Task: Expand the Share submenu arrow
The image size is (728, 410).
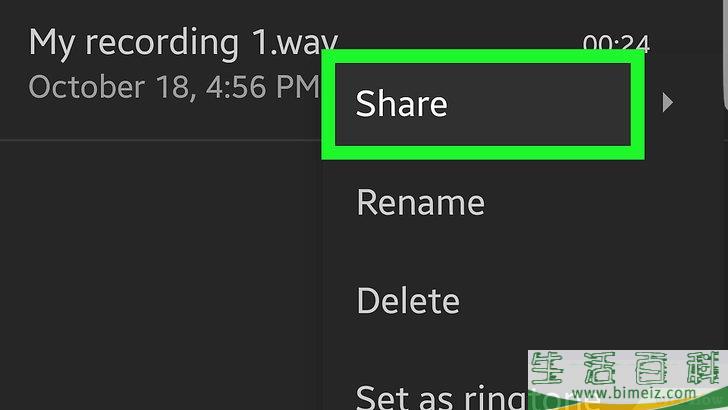Action: 668,102
